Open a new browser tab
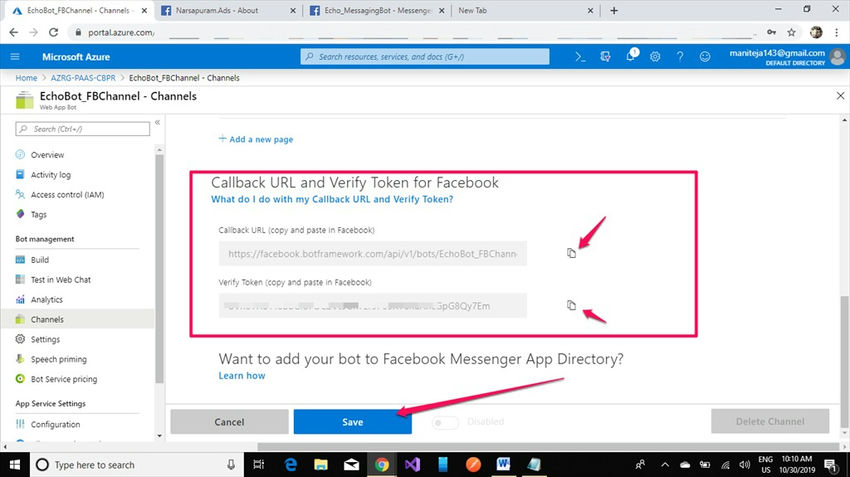 coord(614,10)
